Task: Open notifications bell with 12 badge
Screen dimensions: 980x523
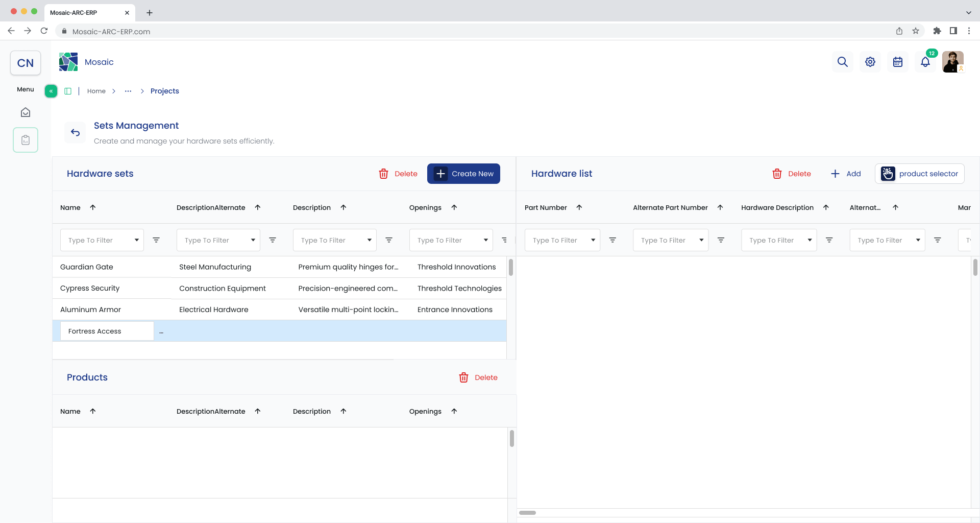Action: [925, 62]
